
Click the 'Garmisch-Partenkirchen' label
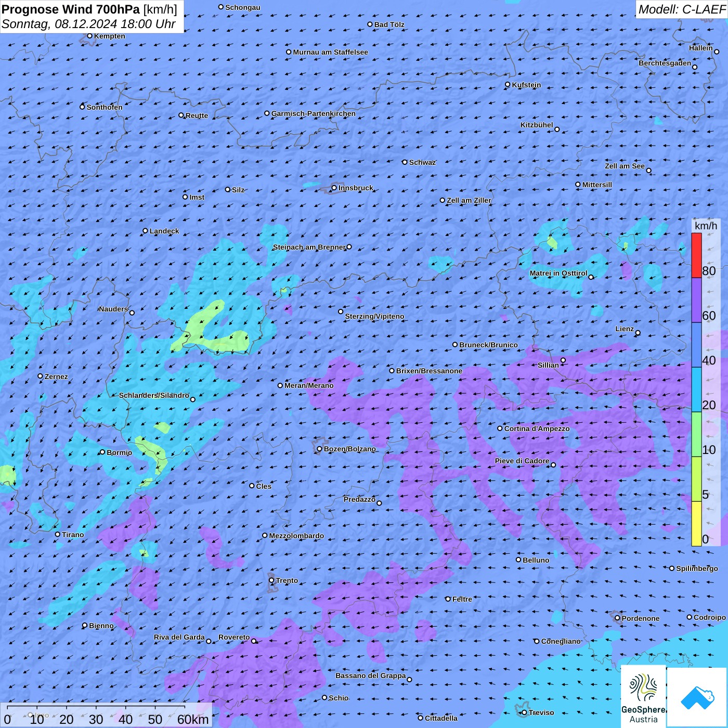tap(314, 113)
